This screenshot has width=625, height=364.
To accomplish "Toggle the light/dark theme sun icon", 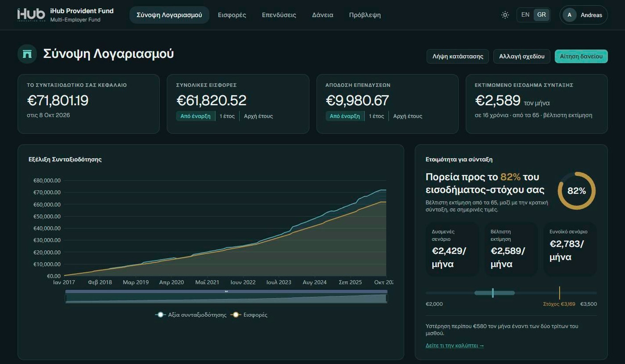I will (x=505, y=15).
